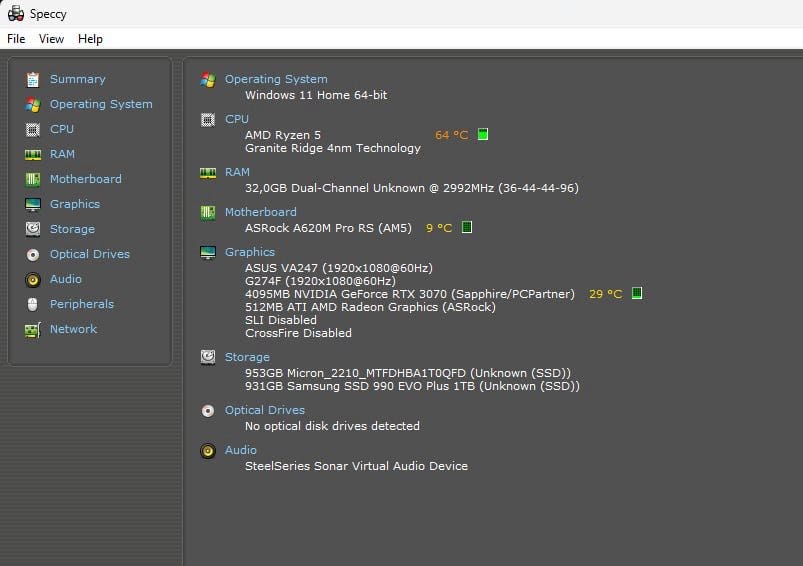
Task: Click RAM heading in summary panel
Action: tap(237, 172)
